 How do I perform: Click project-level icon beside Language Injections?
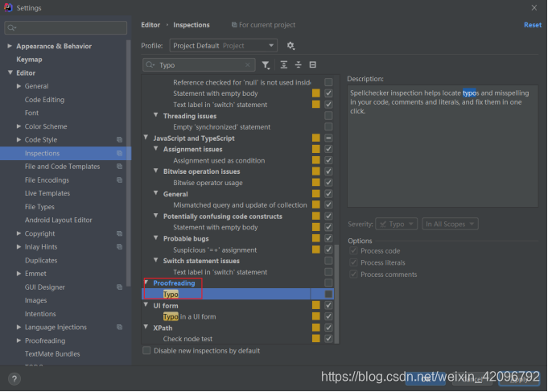point(120,327)
